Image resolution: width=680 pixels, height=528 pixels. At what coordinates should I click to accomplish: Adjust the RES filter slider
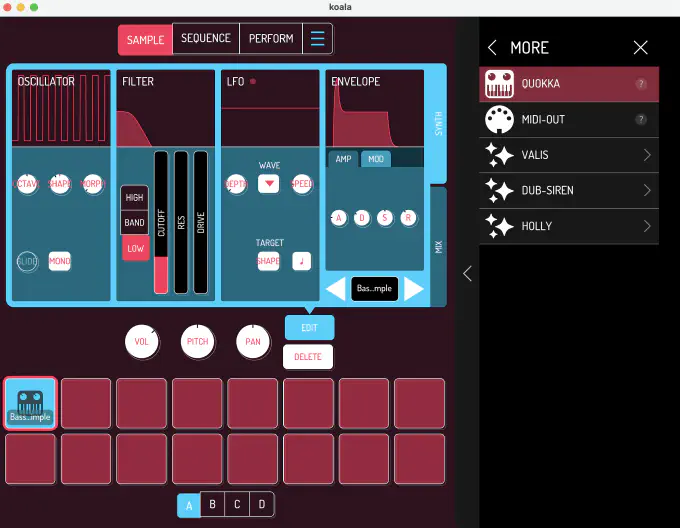181,222
